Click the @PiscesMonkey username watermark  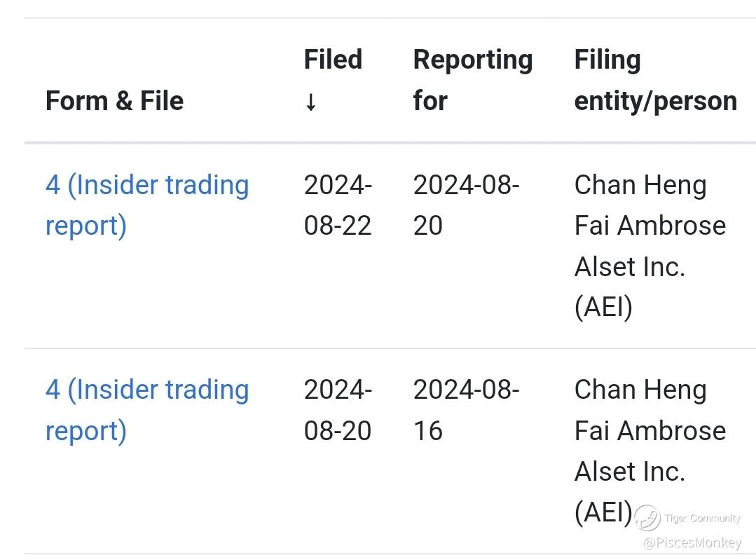coord(692,542)
